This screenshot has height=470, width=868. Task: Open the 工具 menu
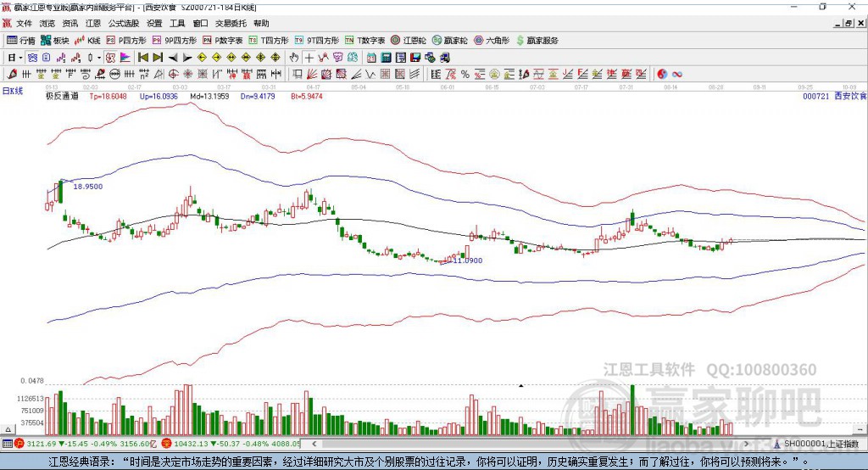[x=177, y=23]
